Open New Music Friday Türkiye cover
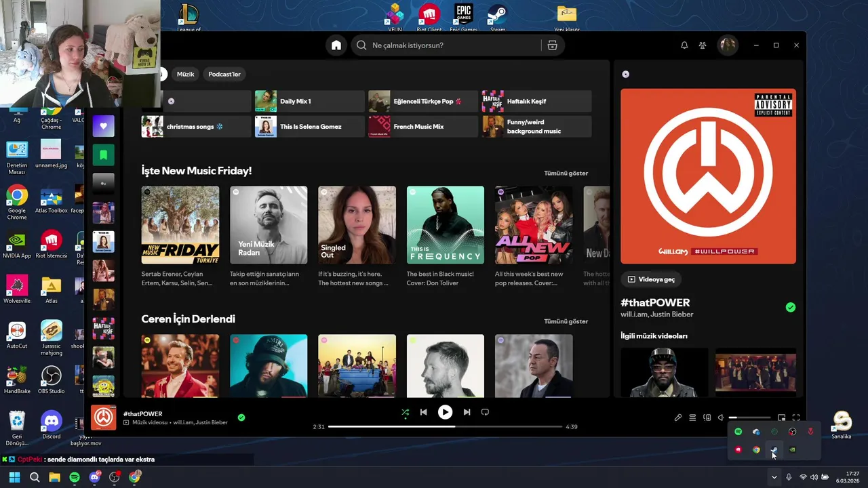The height and width of the screenshot is (488, 868). click(x=180, y=225)
